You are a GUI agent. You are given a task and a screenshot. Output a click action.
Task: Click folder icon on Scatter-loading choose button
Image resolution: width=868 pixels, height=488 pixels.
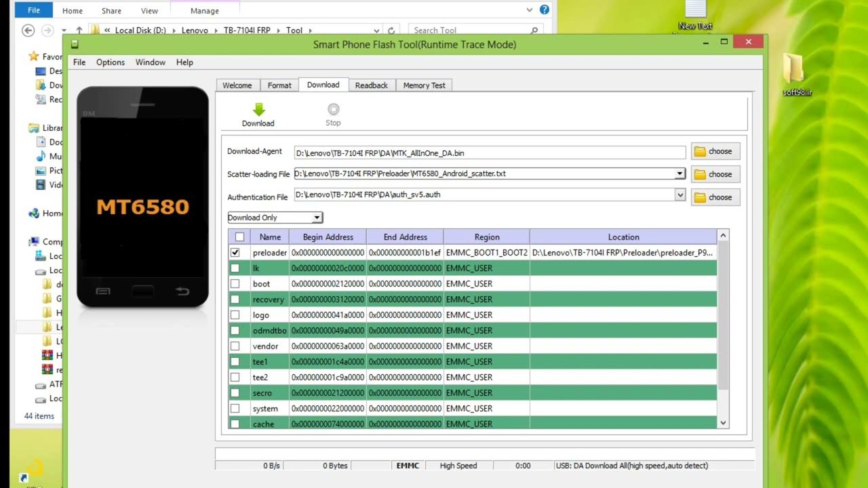click(x=700, y=174)
